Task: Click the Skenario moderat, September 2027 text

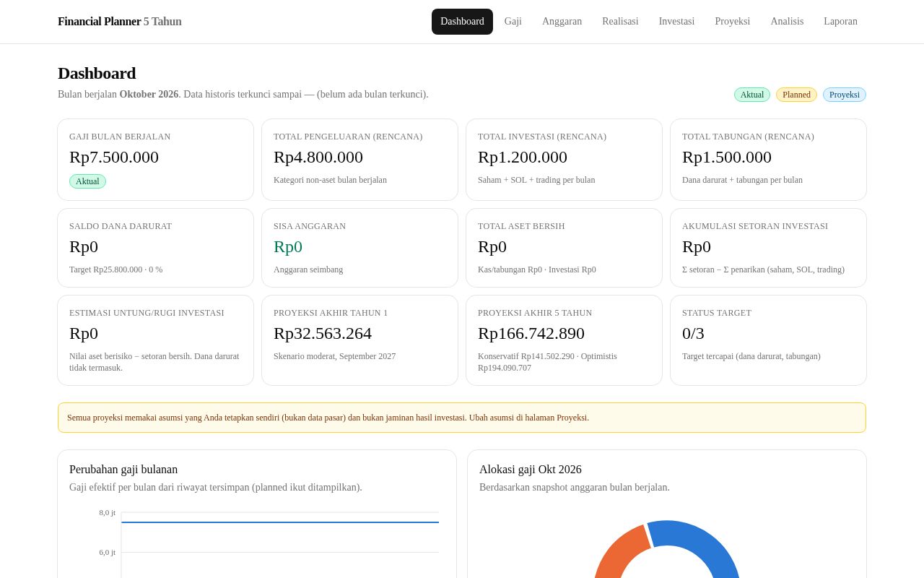Action: click(x=334, y=356)
